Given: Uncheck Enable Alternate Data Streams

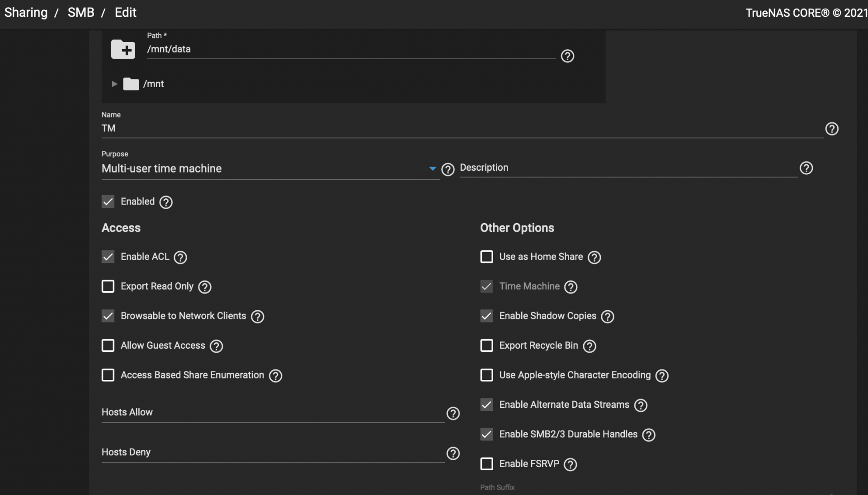Looking at the screenshot, I should 486,405.
